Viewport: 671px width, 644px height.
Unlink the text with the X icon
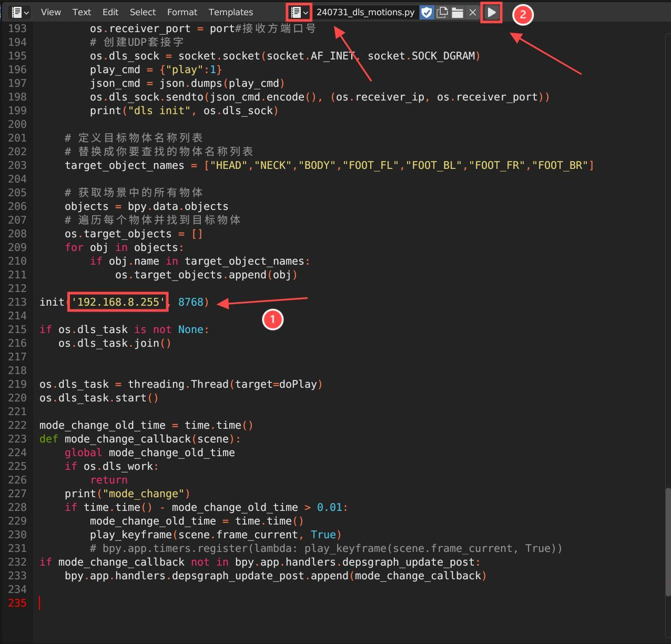pyautogui.click(x=473, y=12)
